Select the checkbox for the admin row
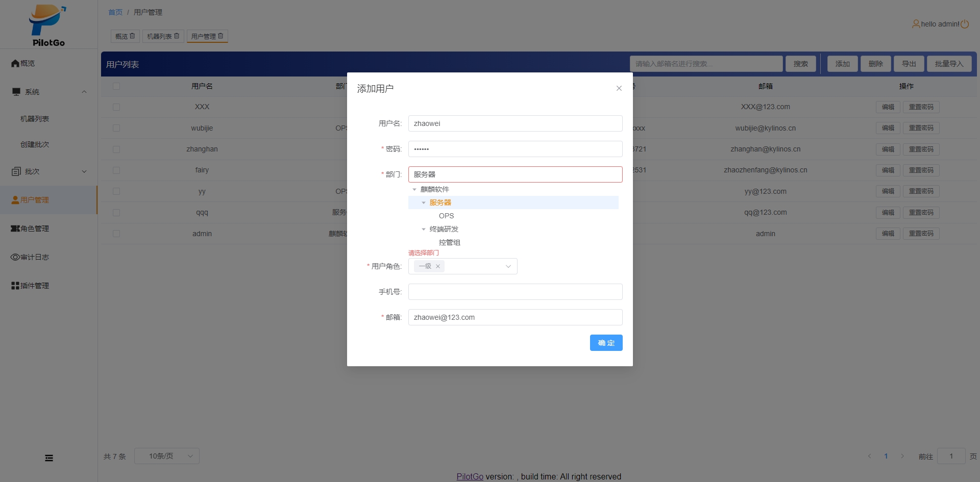Image resolution: width=980 pixels, height=482 pixels. [116, 234]
